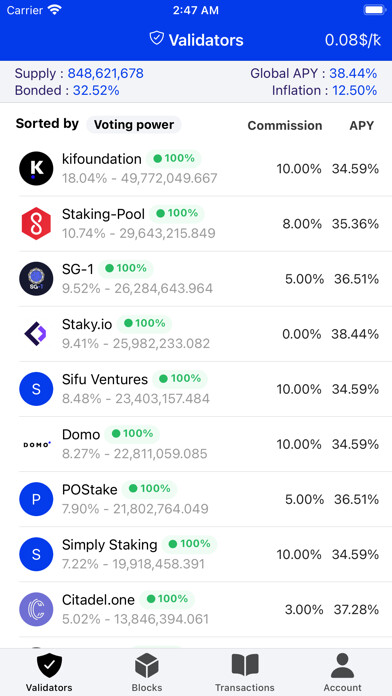Screen dimensions: 392x696
Task: Tap the Staking-Pool red hexagon logo
Action: click(36, 224)
